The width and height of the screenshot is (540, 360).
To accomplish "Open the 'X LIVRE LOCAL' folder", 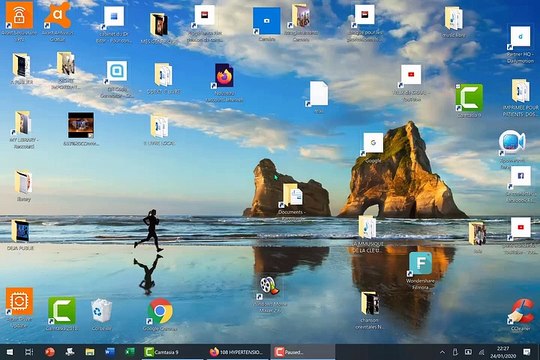I will (x=159, y=126).
